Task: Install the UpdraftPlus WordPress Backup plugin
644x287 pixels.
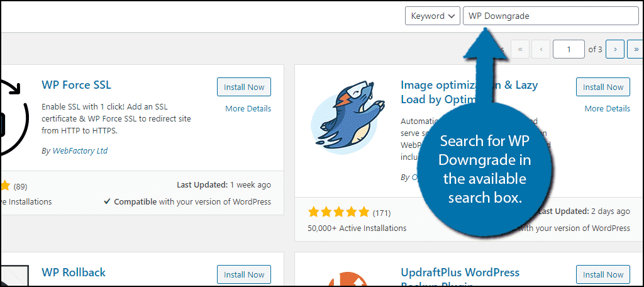Action: click(603, 274)
